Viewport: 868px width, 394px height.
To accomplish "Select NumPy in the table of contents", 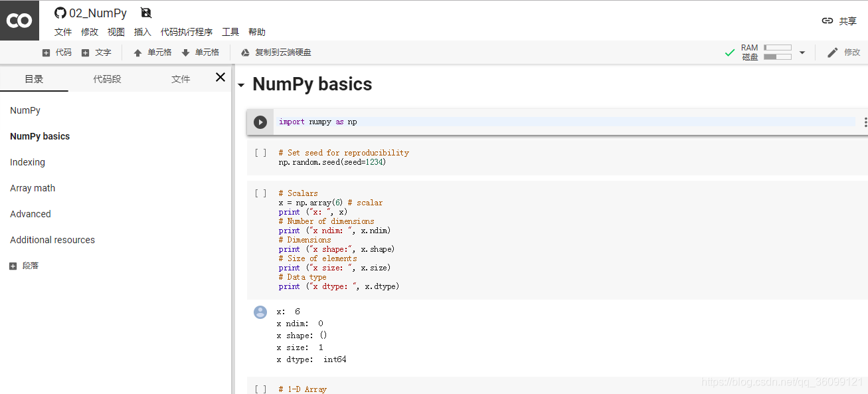I will (25, 110).
